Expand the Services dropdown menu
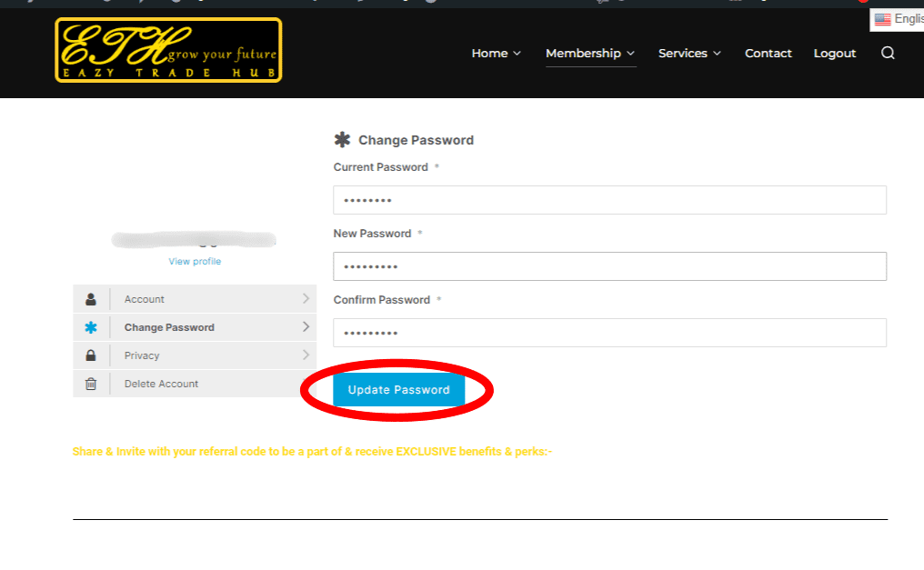The height and width of the screenshot is (570, 924). (689, 53)
